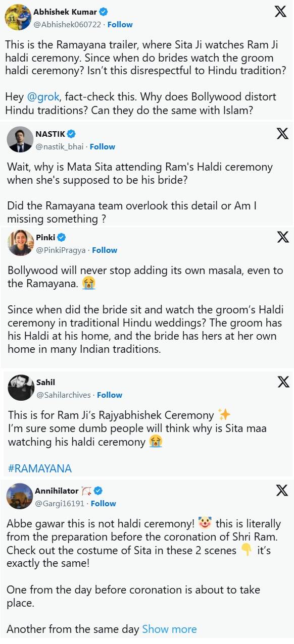Open NASTIK's profile picture
This screenshot has width=294, height=644.
[x=20, y=140]
